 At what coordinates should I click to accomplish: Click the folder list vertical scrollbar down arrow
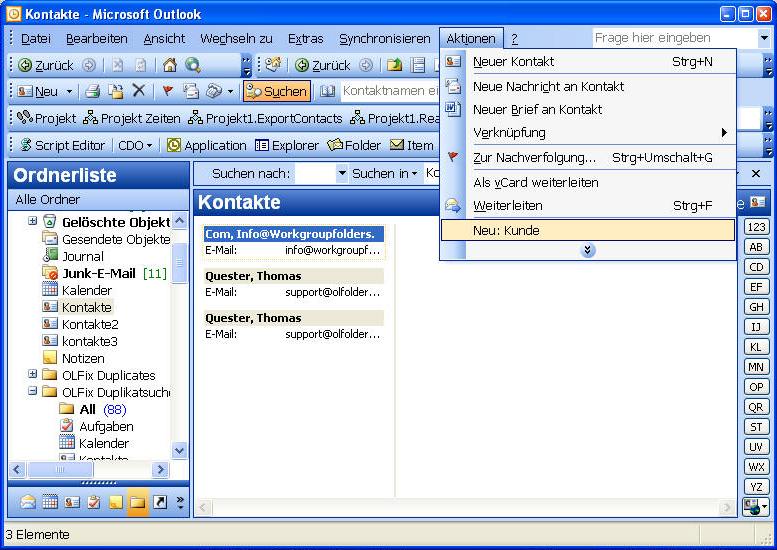[x=179, y=450]
